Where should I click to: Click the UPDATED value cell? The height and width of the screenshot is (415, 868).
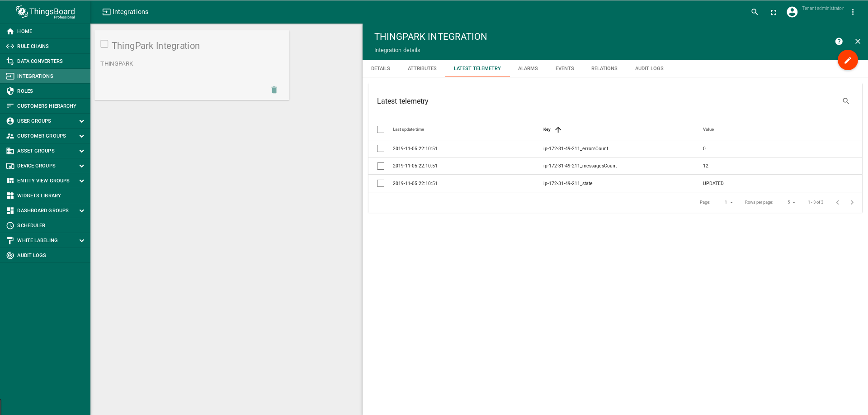[x=713, y=183]
